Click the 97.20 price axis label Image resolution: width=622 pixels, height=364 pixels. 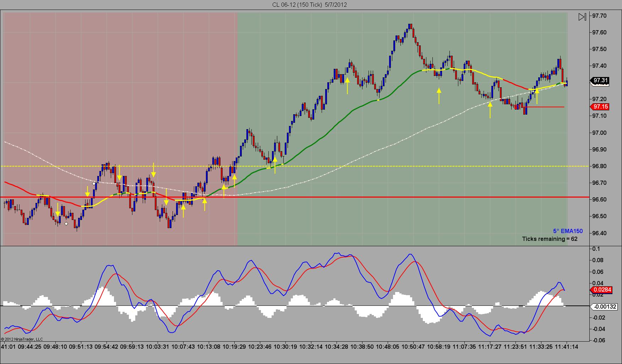(x=599, y=99)
